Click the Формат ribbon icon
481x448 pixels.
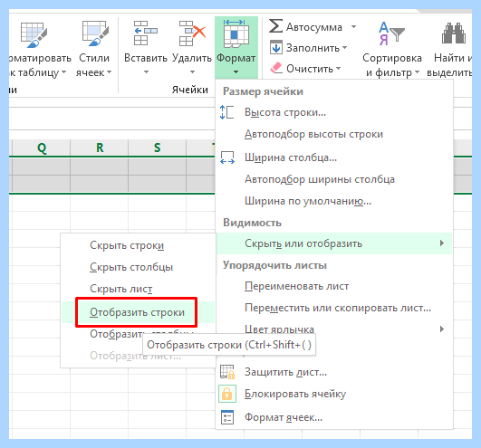tap(236, 33)
